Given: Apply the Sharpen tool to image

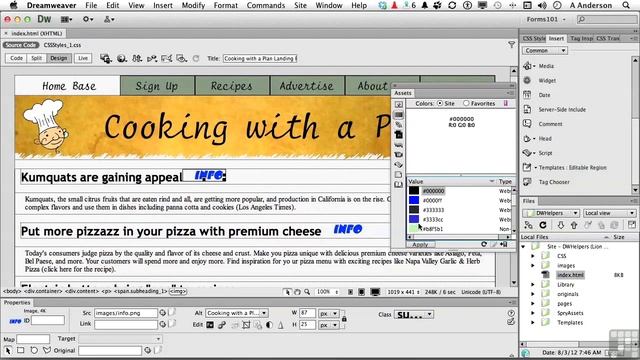Looking at the screenshot, I should click(281, 325).
